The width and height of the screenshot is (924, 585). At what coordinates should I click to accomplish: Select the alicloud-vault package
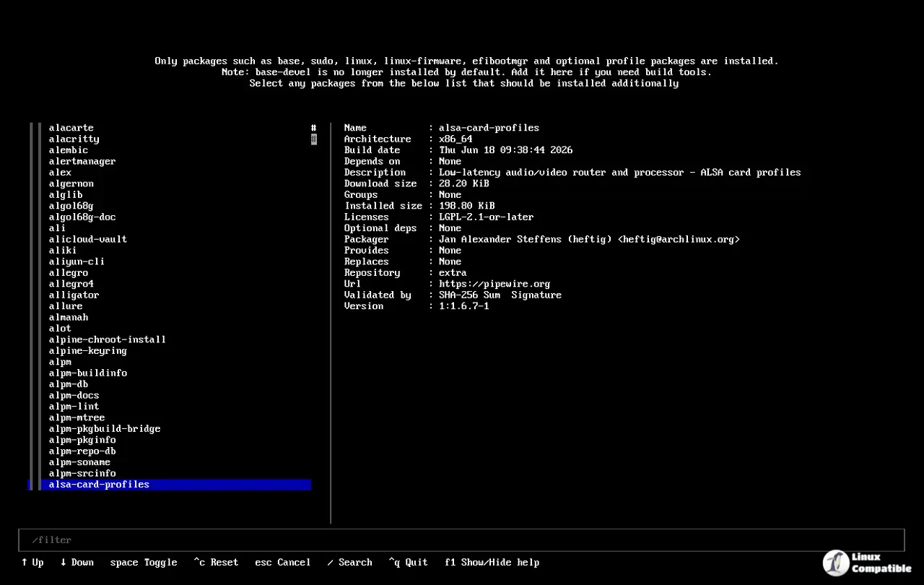tap(88, 239)
